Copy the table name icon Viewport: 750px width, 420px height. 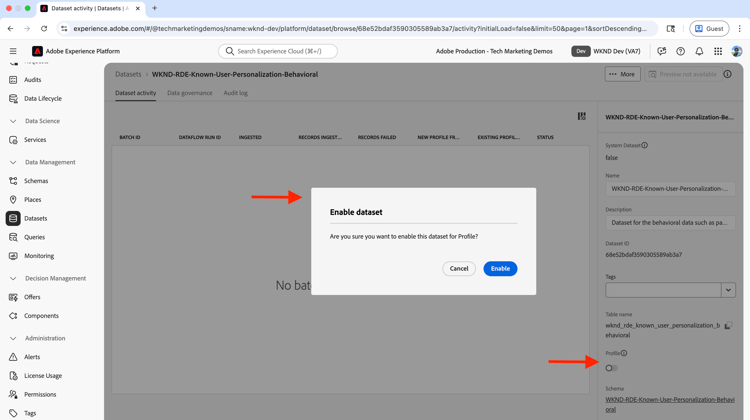[x=728, y=326]
